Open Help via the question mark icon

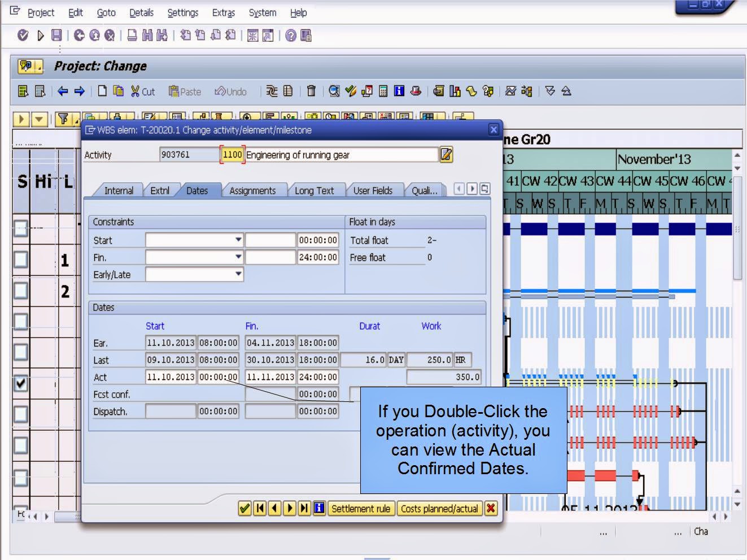click(291, 36)
